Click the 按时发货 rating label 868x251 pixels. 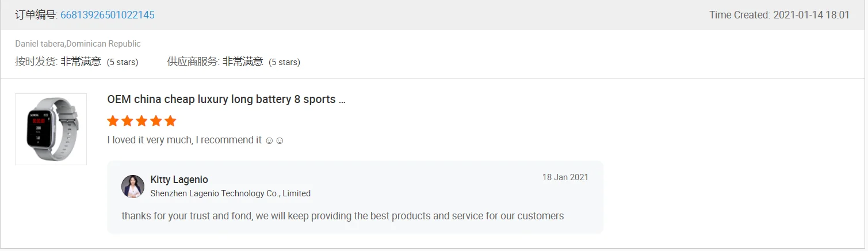coord(36,62)
